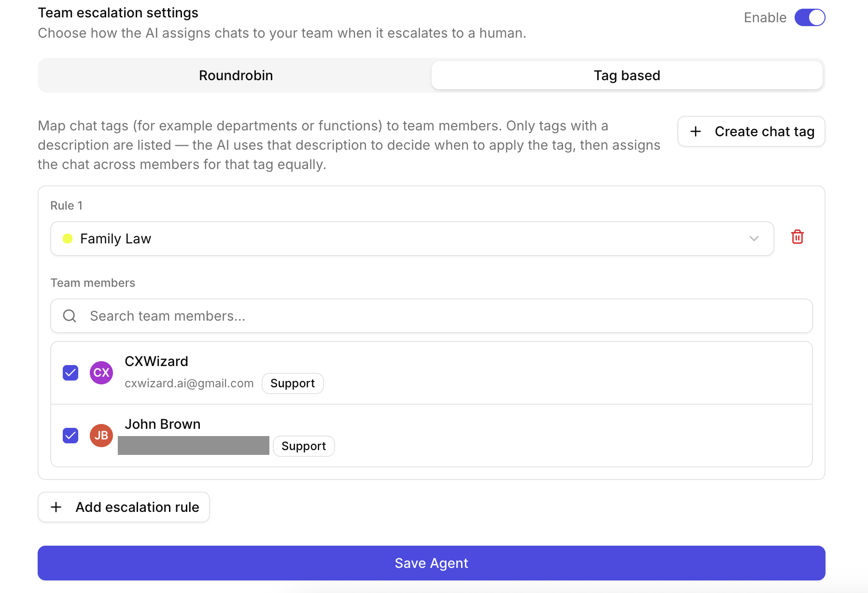Click the yellow Family Law tag dot
This screenshot has height=593, width=868.
coord(68,239)
